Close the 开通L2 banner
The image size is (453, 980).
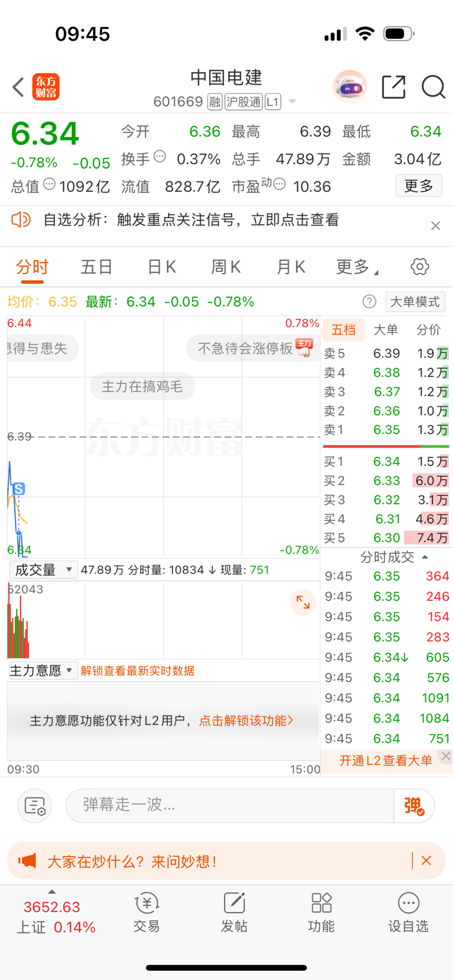[446, 756]
